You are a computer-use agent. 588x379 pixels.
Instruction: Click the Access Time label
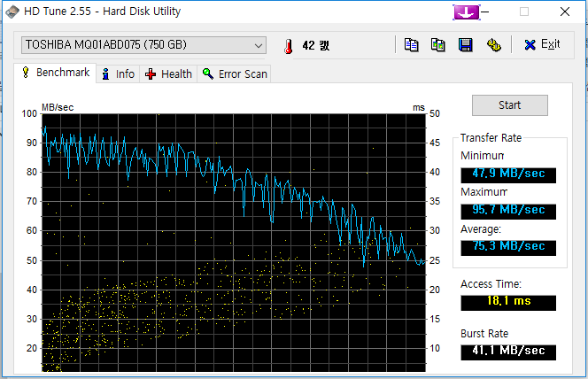coord(491,284)
